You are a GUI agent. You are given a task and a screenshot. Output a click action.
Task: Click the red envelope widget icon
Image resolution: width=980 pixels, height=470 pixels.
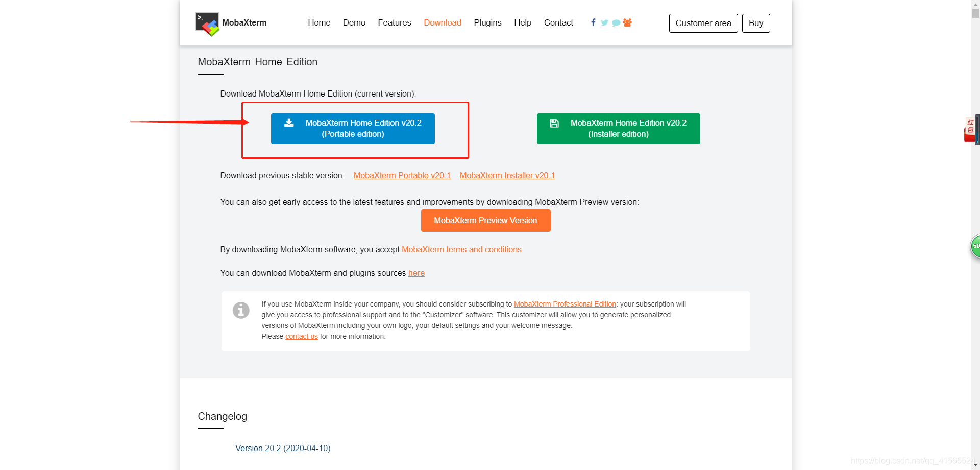(x=970, y=130)
